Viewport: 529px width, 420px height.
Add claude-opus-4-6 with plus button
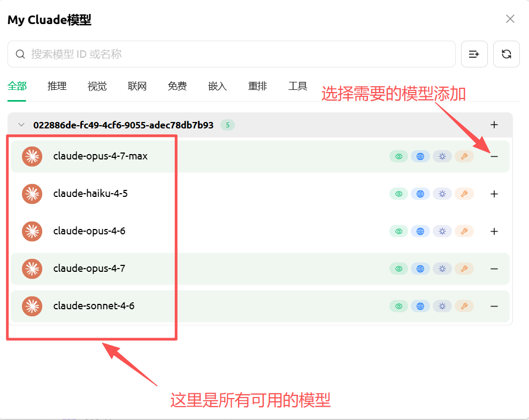pos(494,232)
